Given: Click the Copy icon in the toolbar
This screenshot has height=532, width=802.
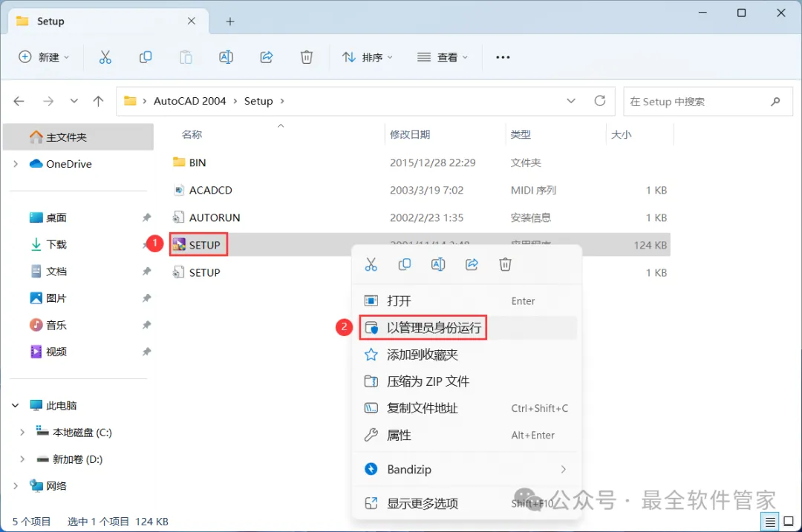Looking at the screenshot, I should [x=146, y=57].
